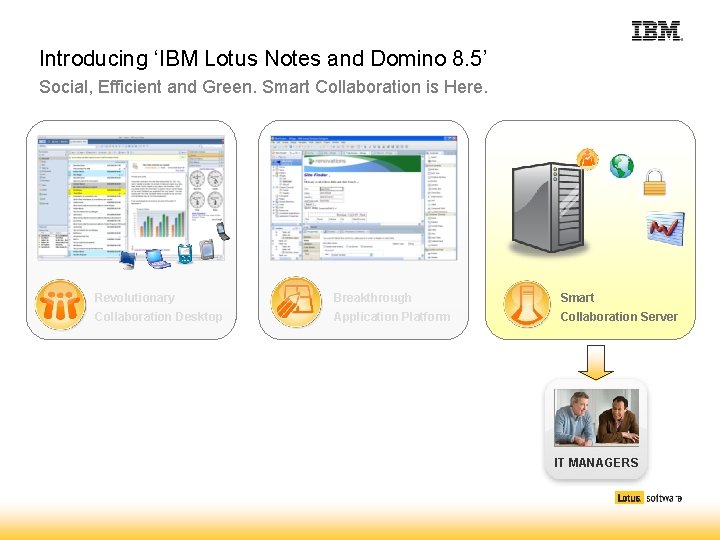720x540 pixels.
Task: Click the orange Lotus Notes people icon
Action: coord(61,304)
